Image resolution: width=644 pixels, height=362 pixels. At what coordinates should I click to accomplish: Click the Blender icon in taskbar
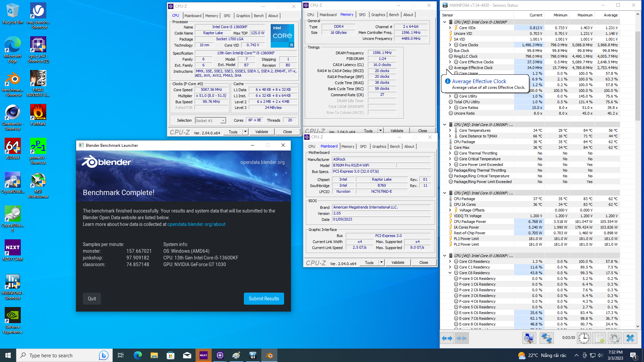click(x=269, y=355)
